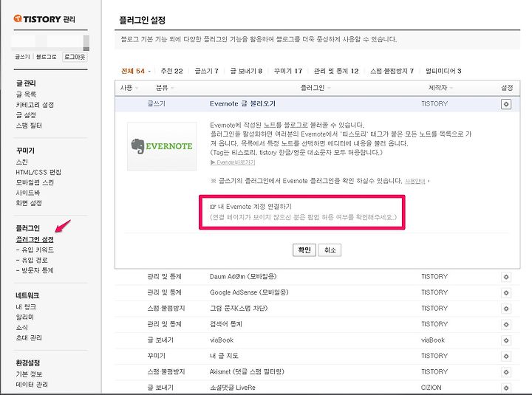Open settings gear for Daum Ad@m row
The width and height of the screenshot is (532, 395).
click(x=506, y=277)
